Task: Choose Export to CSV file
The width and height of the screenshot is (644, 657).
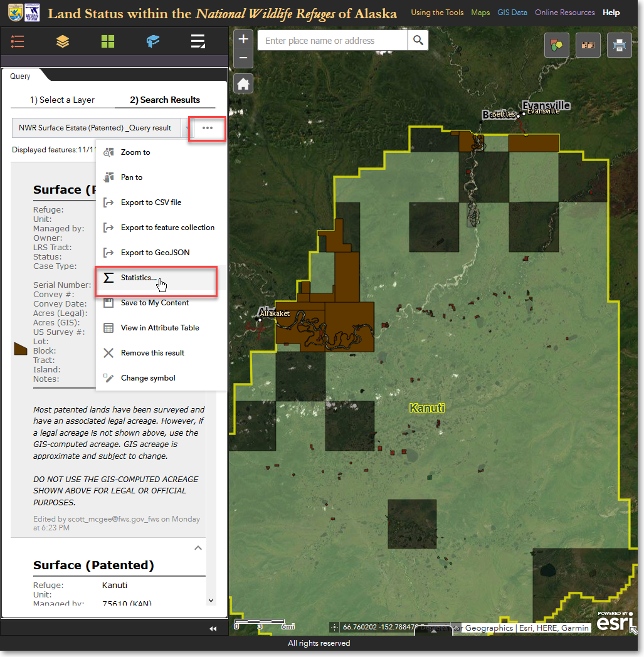Action: 150,202
